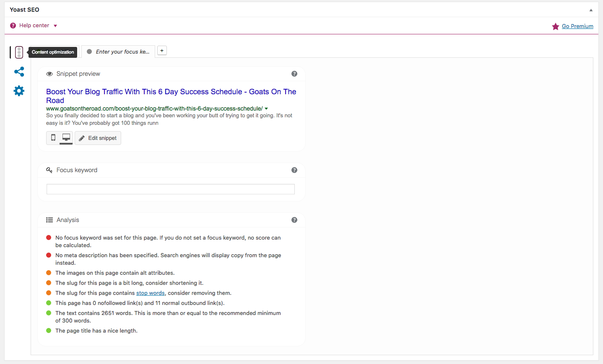This screenshot has height=364, width=603.
Task: Click the Focus keyword key icon
Action: click(49, 170)
